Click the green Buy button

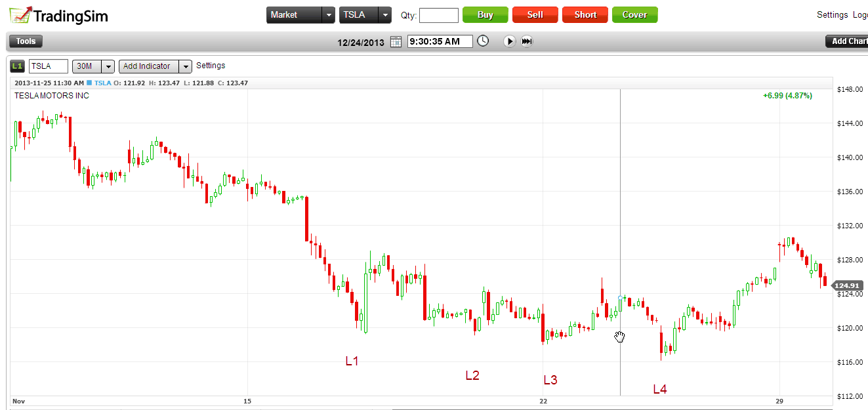pyautogui.click(x=485, y=14)
